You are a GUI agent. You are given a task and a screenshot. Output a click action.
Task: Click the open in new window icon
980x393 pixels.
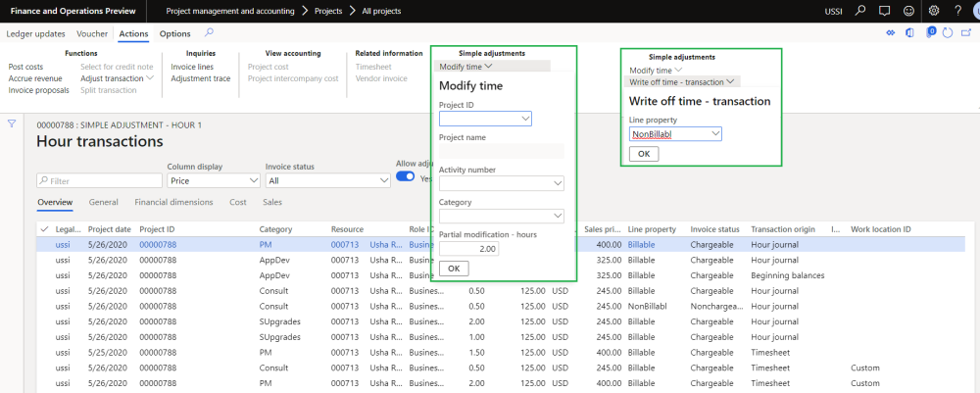coord(965,33)
